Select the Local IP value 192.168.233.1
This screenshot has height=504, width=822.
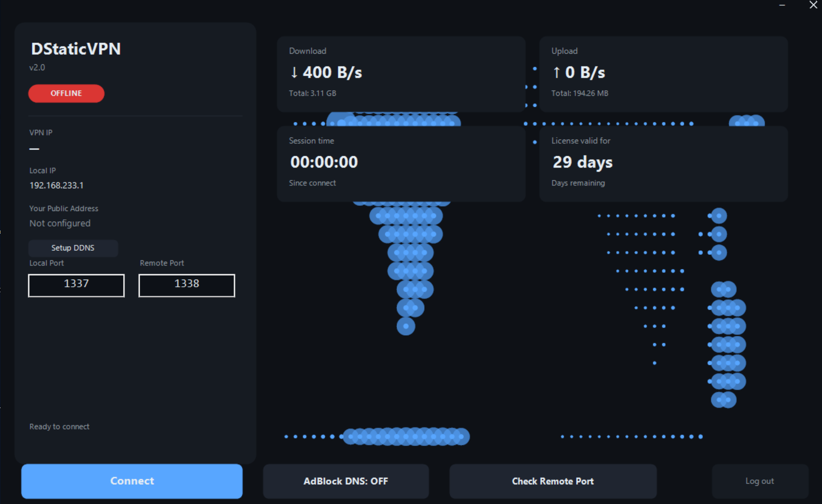(x=56, y=185)
